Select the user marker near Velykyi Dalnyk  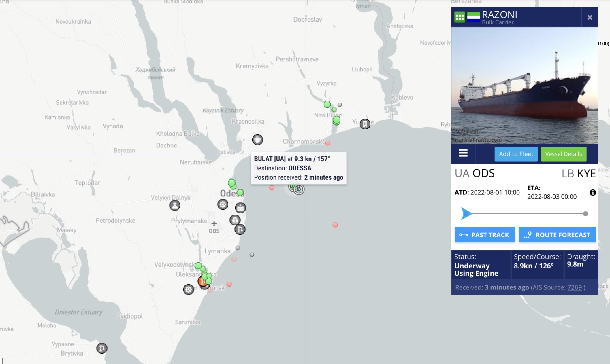tap(175, 205)
